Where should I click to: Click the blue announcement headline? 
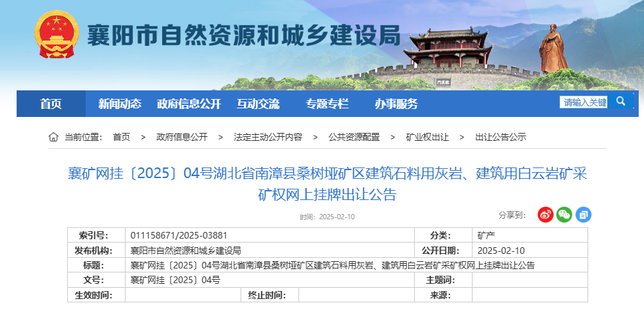click(x=328, y=184)
